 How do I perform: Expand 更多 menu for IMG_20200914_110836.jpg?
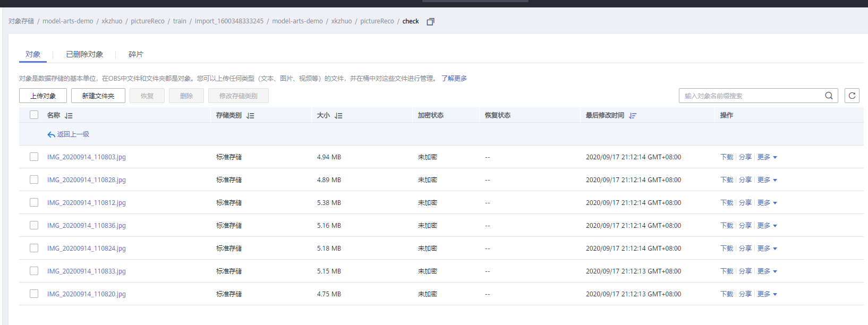[767, 226]
